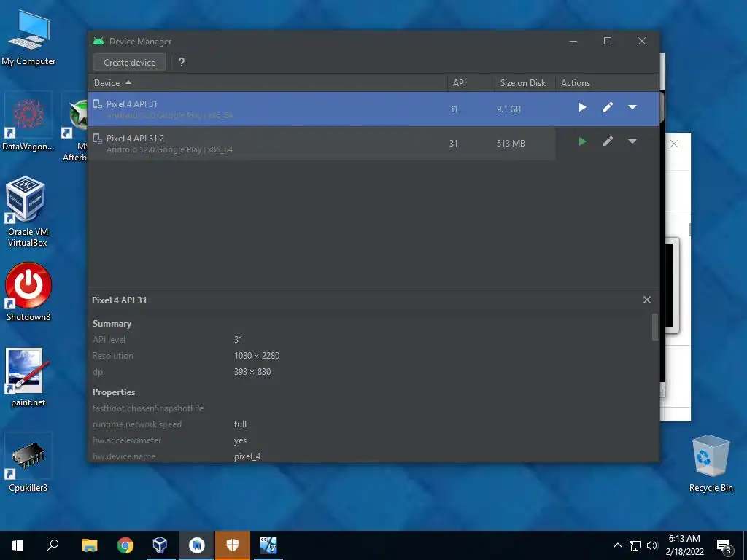This screenshot has width=747, height=560.
Task: Click the hw.device.name property label
Action: pos(124,456)
